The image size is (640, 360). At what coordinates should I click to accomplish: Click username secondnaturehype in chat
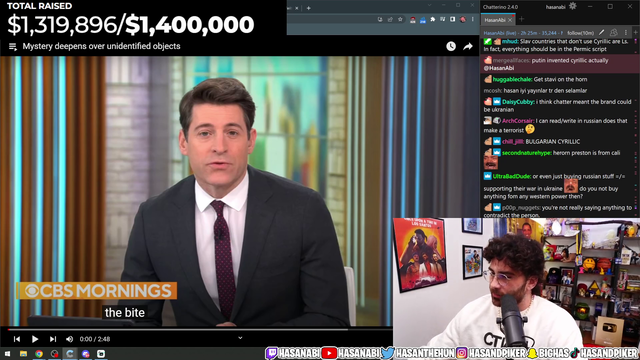click(527, 153)
